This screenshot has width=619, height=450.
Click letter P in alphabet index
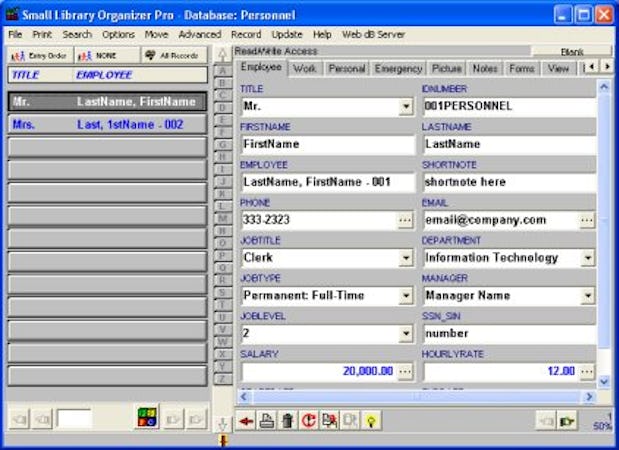click(223, 255)
